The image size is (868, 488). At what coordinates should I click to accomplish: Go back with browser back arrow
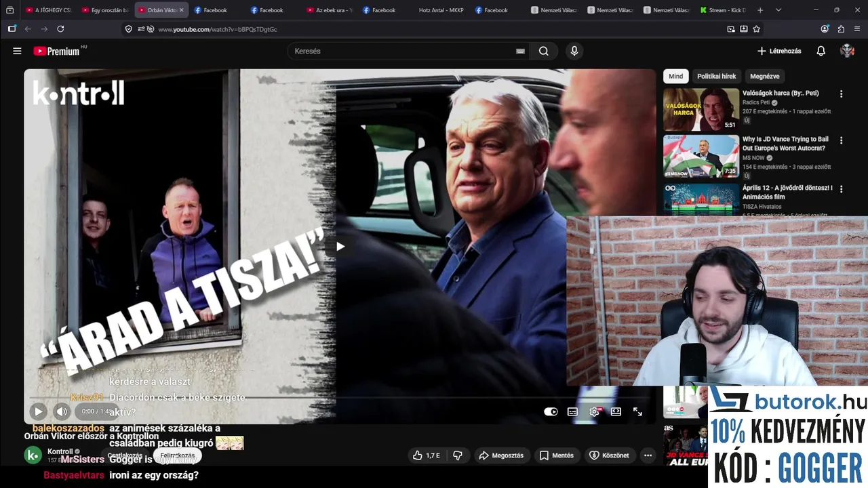[28, 29]
